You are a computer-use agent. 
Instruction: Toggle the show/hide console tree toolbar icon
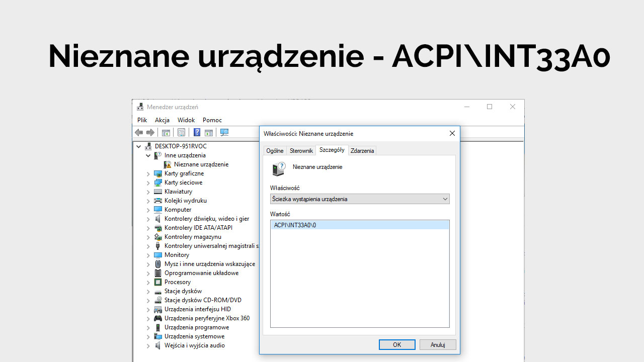click(x=166, y=133)
